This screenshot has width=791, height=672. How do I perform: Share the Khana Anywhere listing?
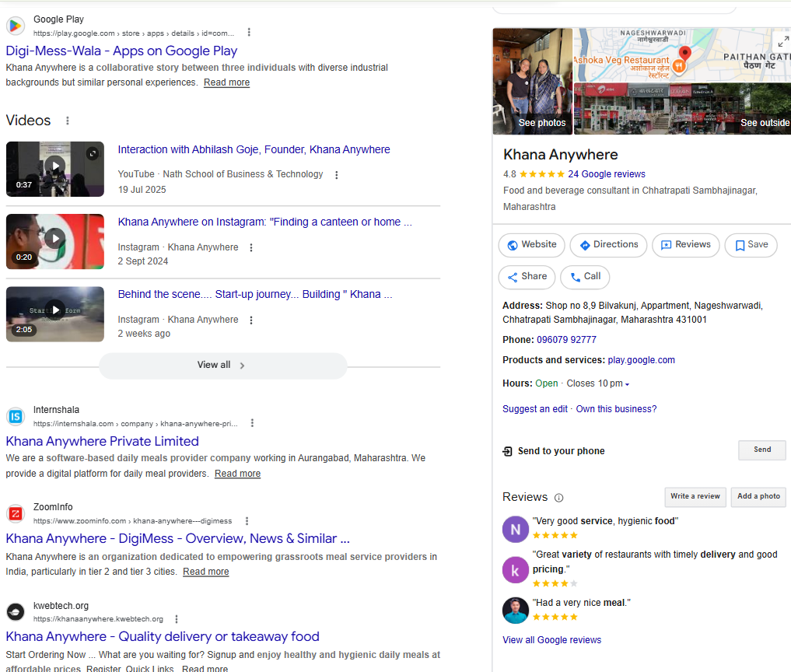[x=527, y=277]
